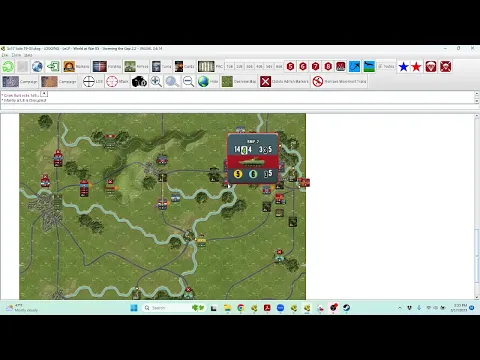Image resolution: width=480 pixels, height=360 pixels.
Task: Click the blue arrow flight-path icon
Action: [355, 66]
